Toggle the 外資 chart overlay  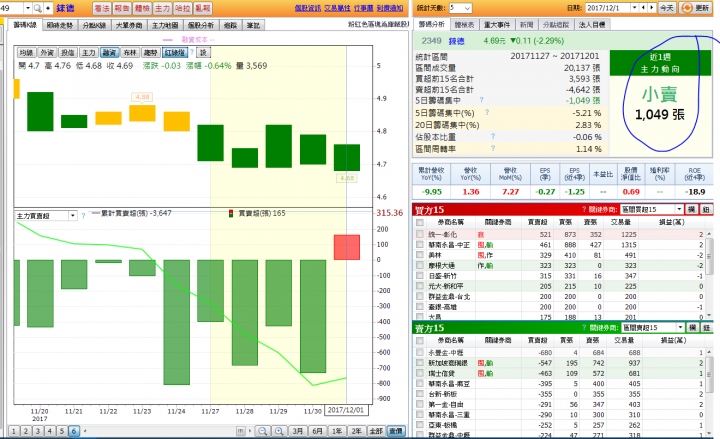pyautogui.click(x=47, y=53)
